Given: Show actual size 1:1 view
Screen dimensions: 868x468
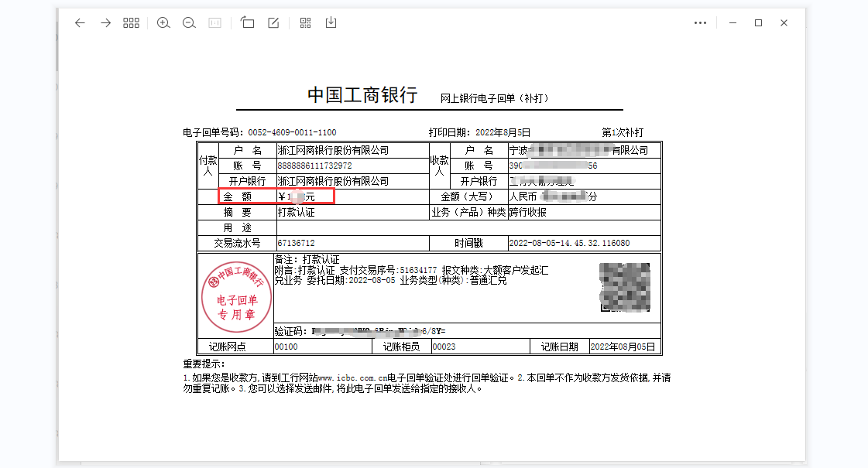Looking at the screenshot, I should 214,22.
